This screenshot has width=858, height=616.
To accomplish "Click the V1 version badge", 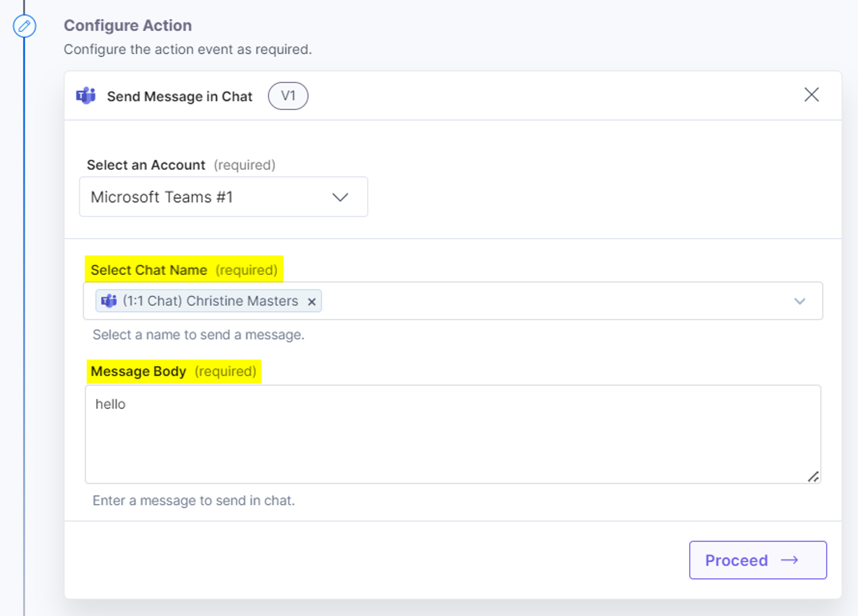I will [x=288, y=96].
